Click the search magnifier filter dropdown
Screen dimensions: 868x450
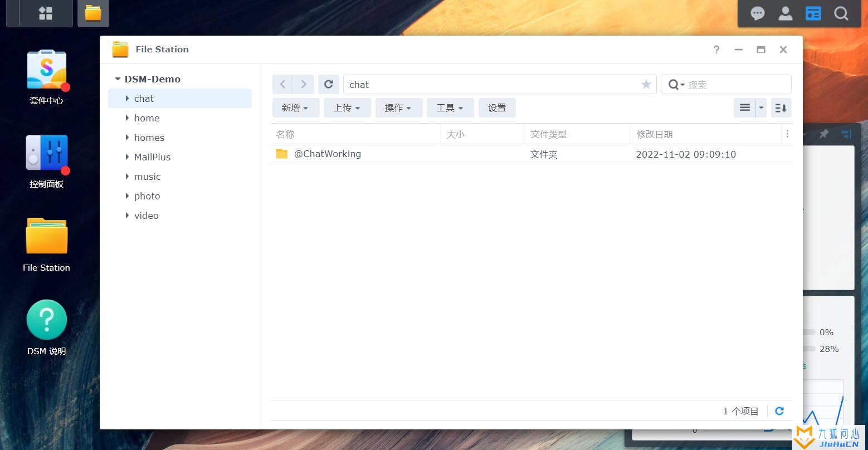[676, 85]
